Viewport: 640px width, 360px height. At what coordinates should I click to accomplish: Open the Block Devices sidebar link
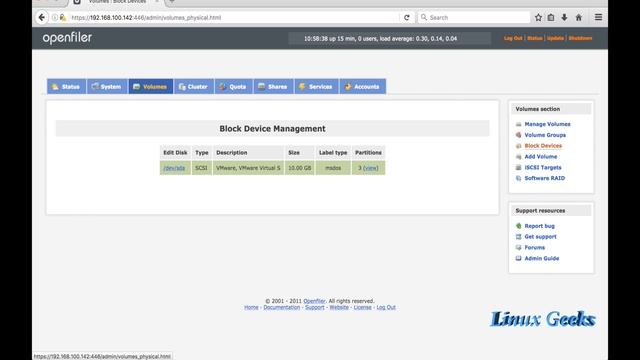(x=543, y=146)
